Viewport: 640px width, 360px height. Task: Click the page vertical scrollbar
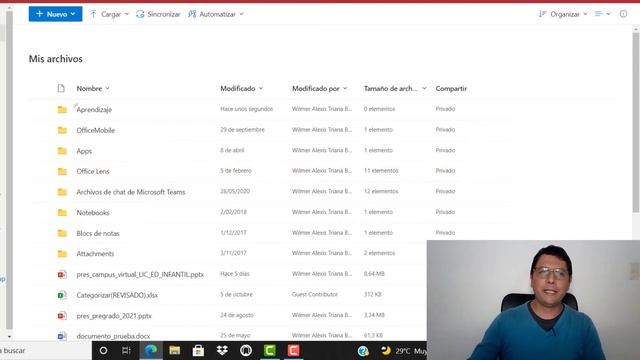point(636,122)
